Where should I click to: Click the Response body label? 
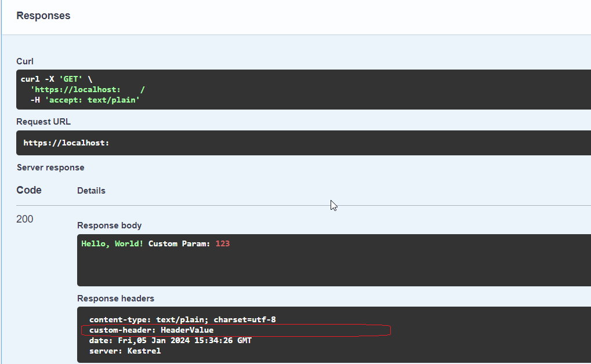(x=109, y=225)
